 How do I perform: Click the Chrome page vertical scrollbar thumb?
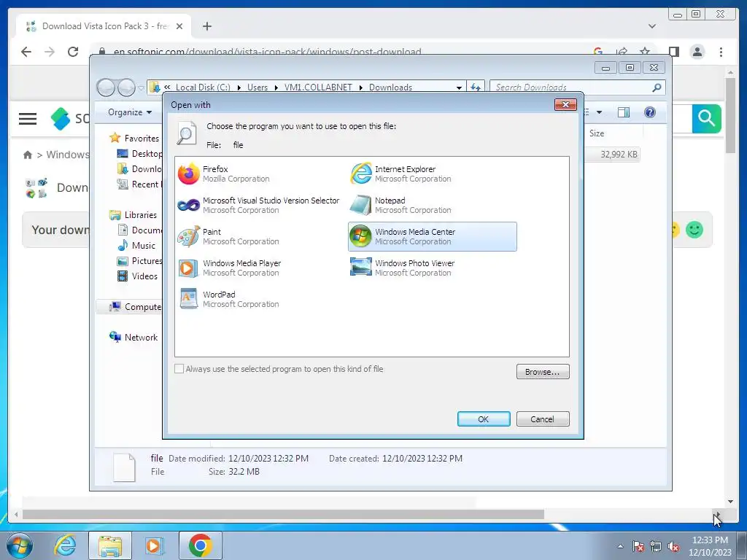pos(730,116)
